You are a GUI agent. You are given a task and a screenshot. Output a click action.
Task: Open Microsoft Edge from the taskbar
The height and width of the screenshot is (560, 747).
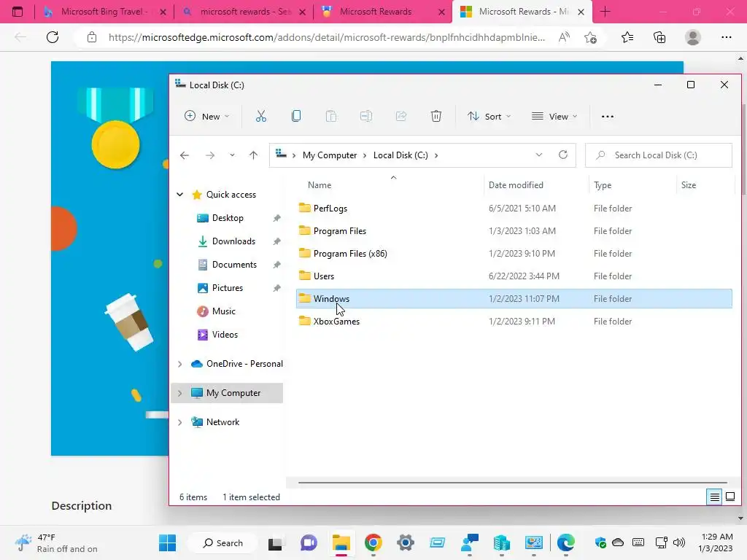565,542
